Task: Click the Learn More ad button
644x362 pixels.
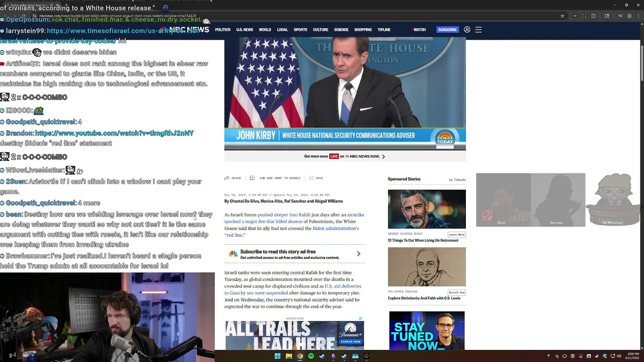Action: pyautogui.click(x=457, y=235)
